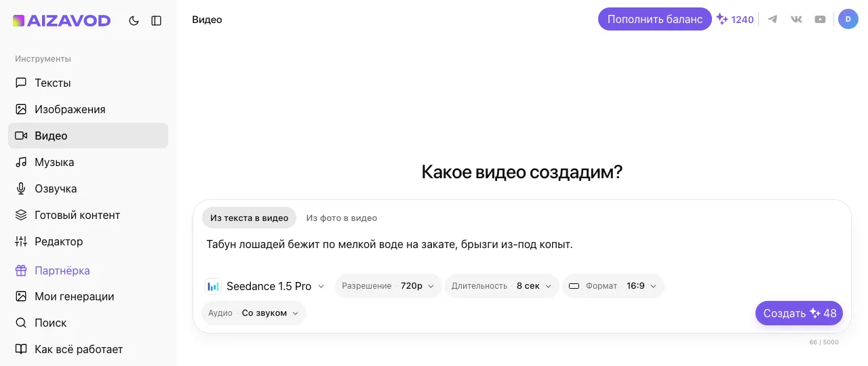Click the layers icon beside Готовый контент

pos(21,215)
